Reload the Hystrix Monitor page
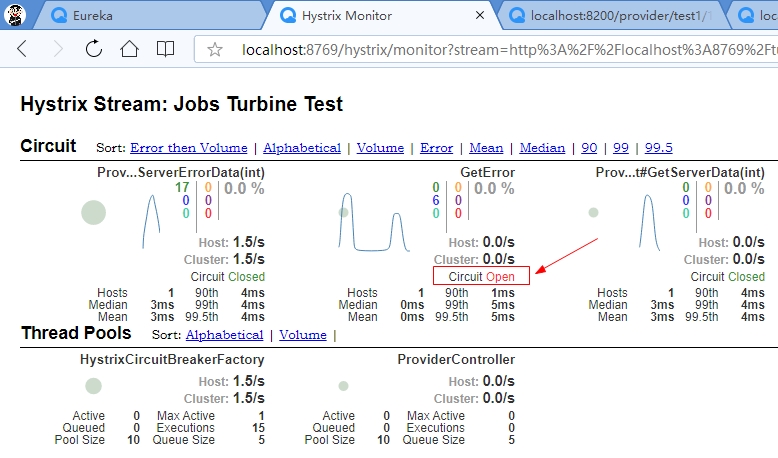Viewport: 778px width, 458px height. coord(94,49)
